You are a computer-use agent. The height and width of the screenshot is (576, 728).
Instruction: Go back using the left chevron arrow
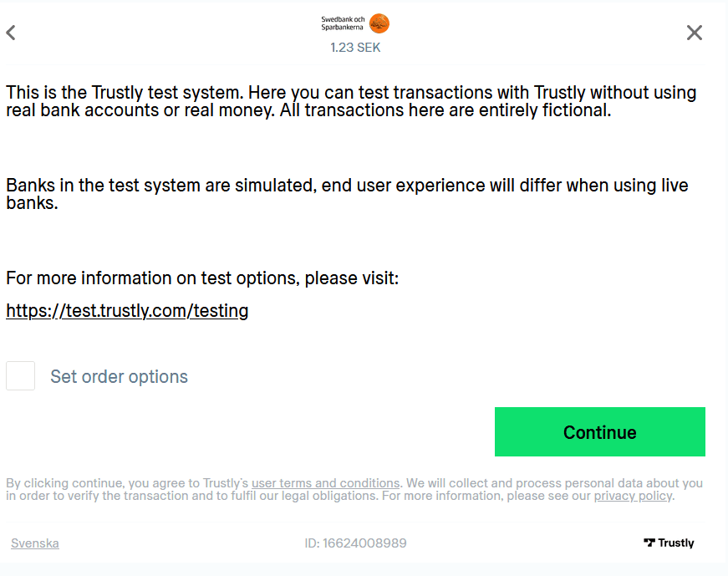(11, 33)
